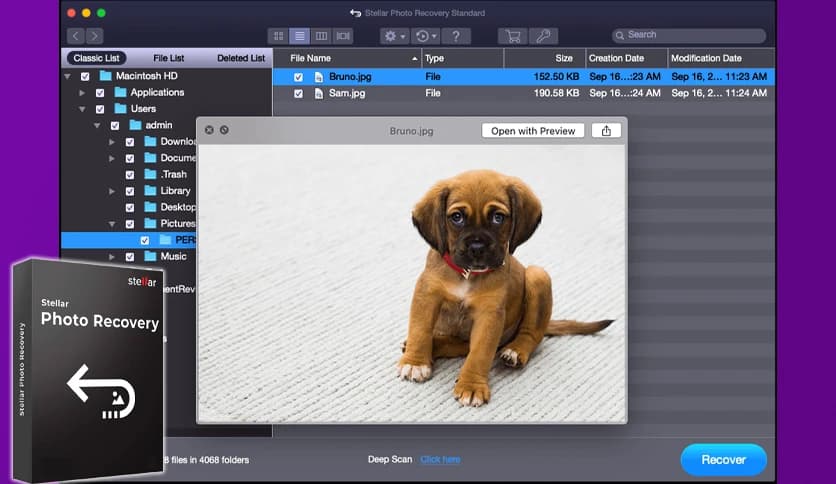This screenshot has height=484, width=836.
Task: Click Open with Preview button
Action: 533,131
